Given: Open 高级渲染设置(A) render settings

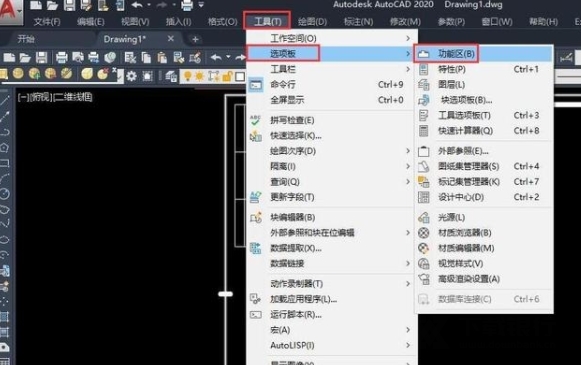Looking at the screenshot, I should tap(484, 279).
